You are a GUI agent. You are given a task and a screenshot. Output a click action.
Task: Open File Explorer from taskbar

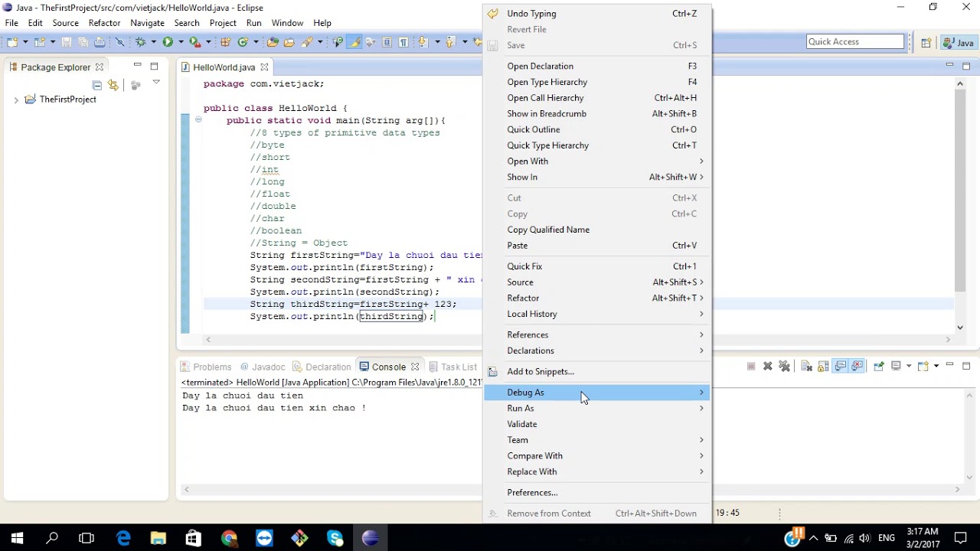click(x=158, y=538)
